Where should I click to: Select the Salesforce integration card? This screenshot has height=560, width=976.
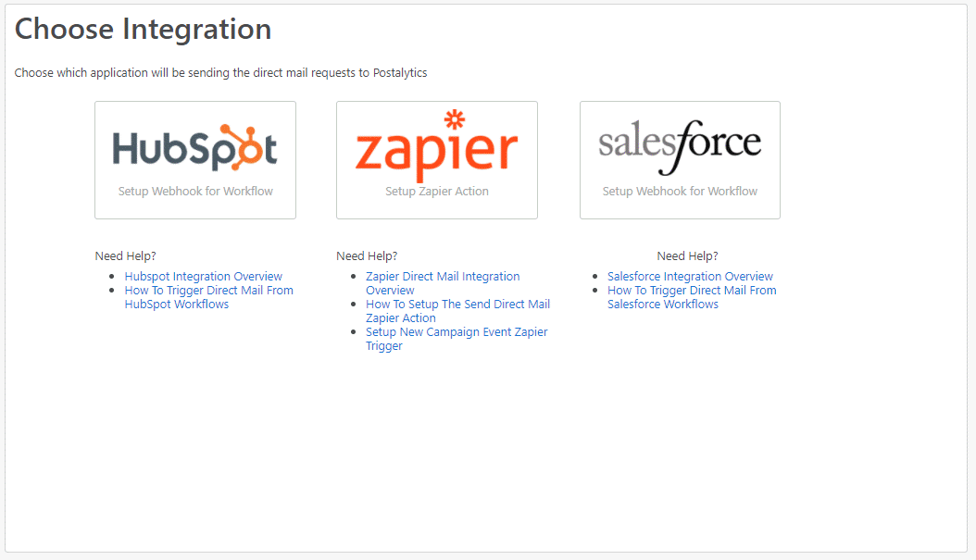[680, 160]
